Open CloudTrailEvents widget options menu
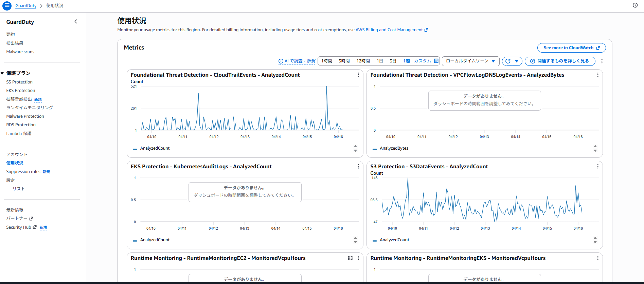The width and height of the screenshot is (644, 284). (x=358, y=75)
